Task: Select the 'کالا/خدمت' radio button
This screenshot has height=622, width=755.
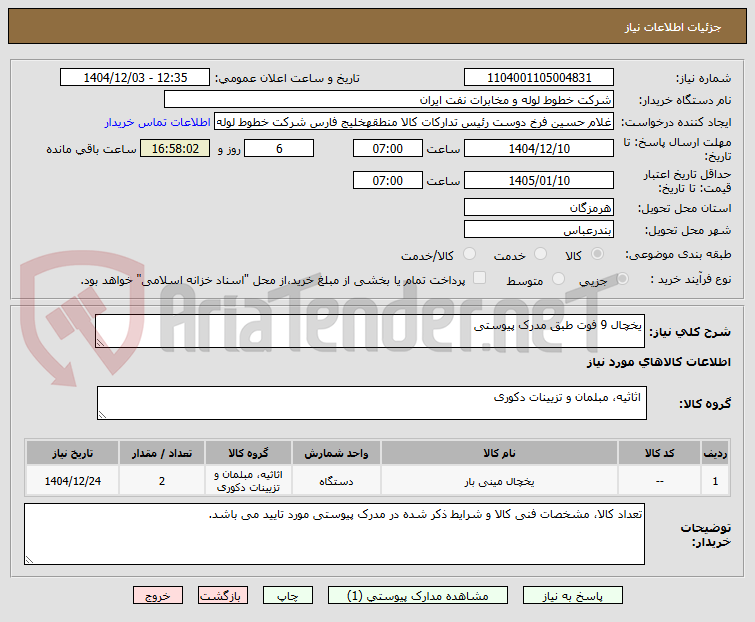Action: (469, 254)
